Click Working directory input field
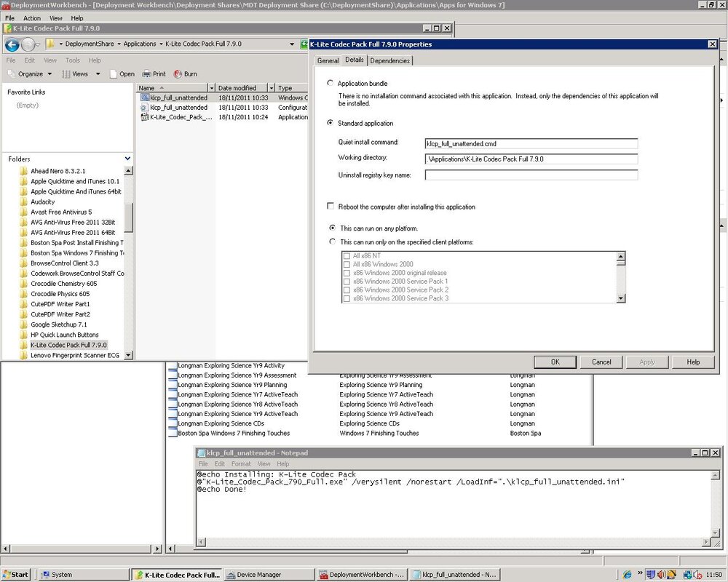The height and width of the screenshot is (582, 728). (531, 159)
